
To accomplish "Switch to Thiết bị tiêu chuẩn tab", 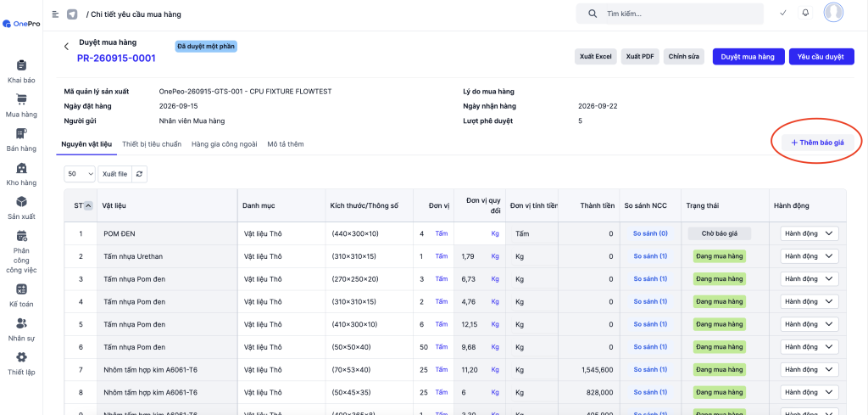I will [x=152, y=144].
